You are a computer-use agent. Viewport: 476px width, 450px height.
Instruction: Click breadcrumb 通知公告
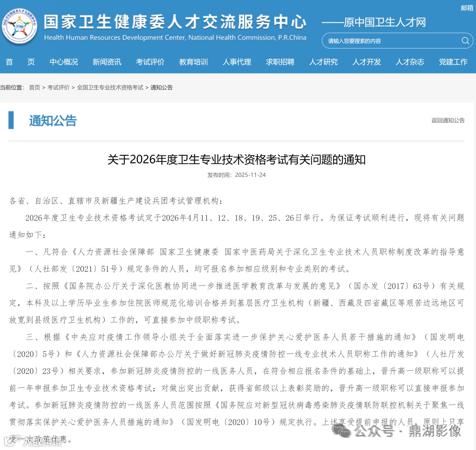coord(161,88)
